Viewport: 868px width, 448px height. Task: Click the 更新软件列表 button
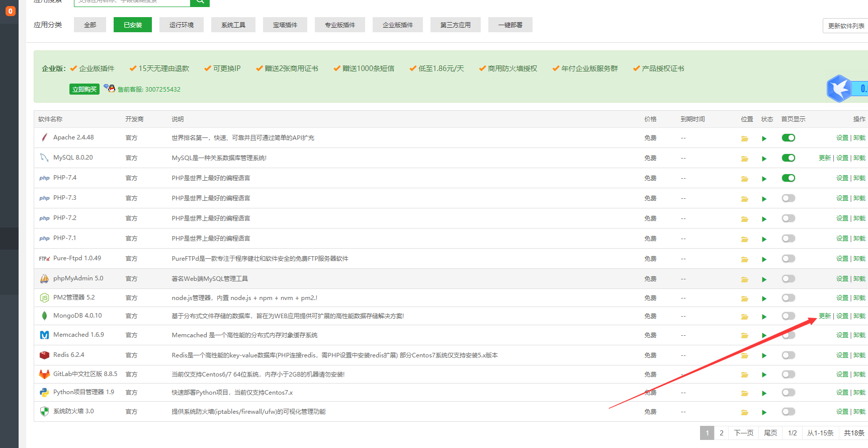pos(846,26)
